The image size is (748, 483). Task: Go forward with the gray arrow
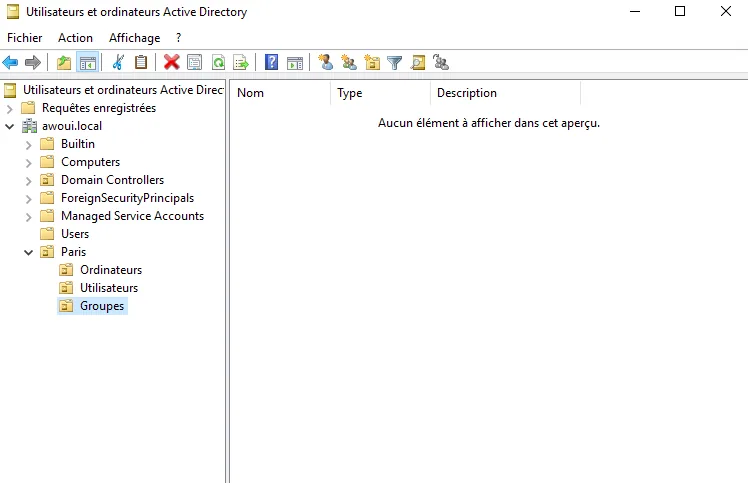click(x=33, y=63)
